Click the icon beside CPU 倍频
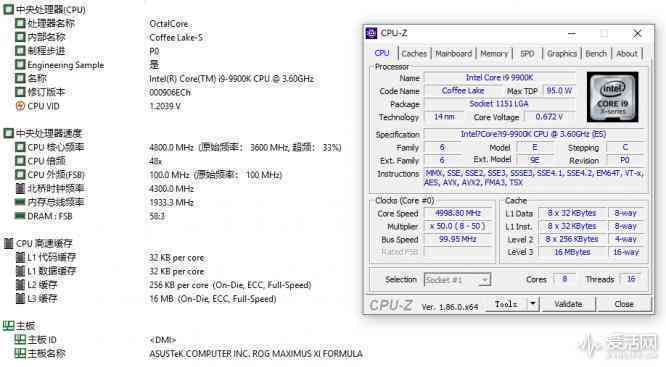666x367 pixels. pos(20,161)
